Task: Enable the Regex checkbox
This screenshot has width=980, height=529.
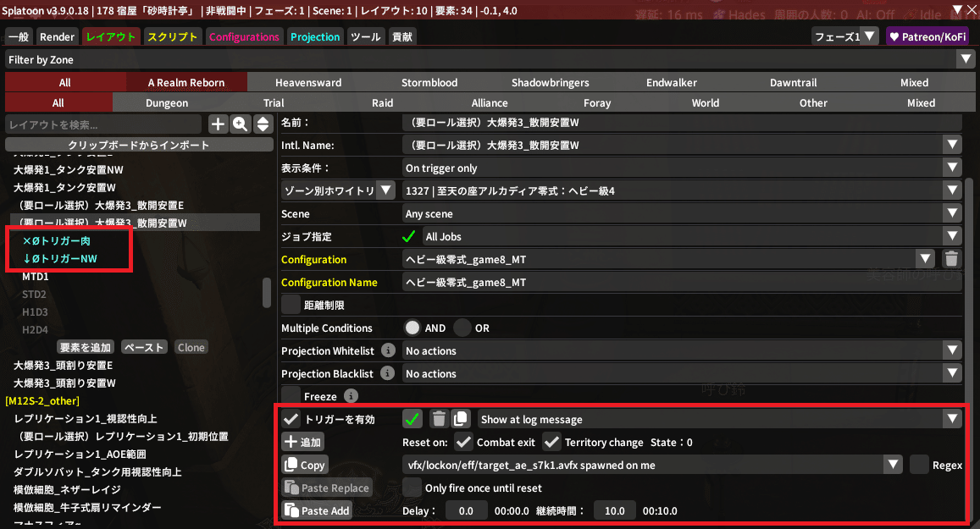Action: point(919,465)
